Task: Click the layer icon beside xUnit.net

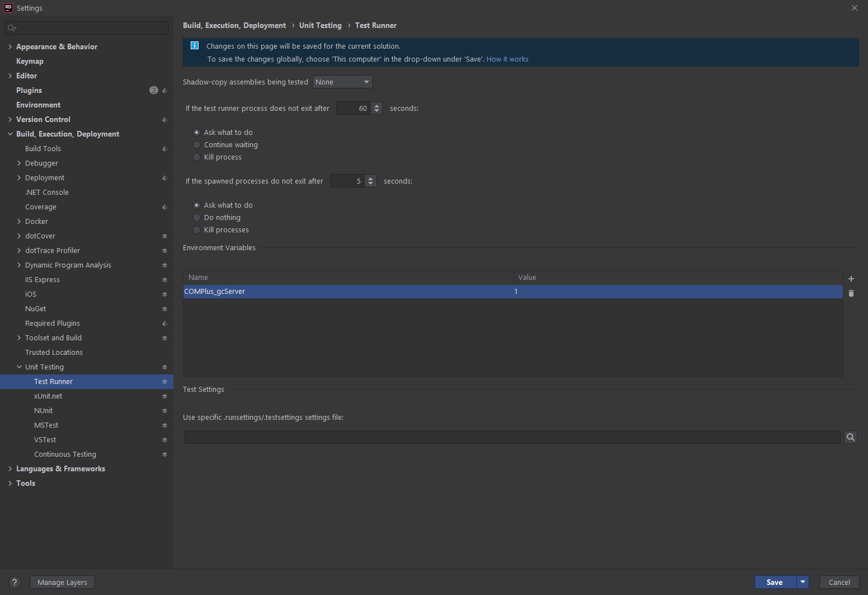Action: click(164, 396)
